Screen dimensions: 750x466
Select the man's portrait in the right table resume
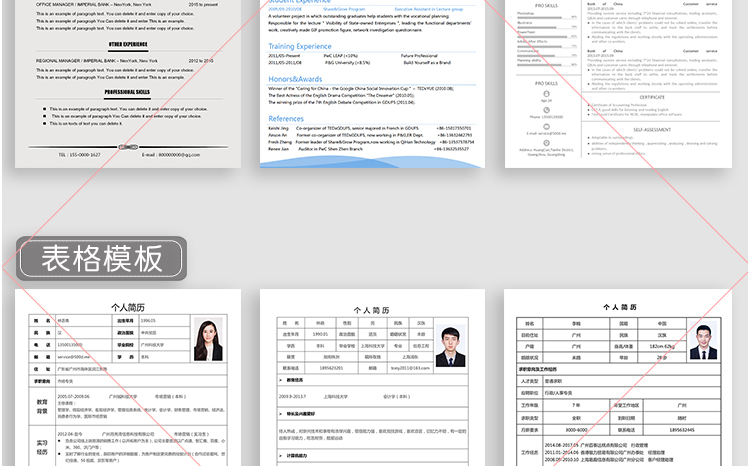pyautogui.click(x=703, y=341)
